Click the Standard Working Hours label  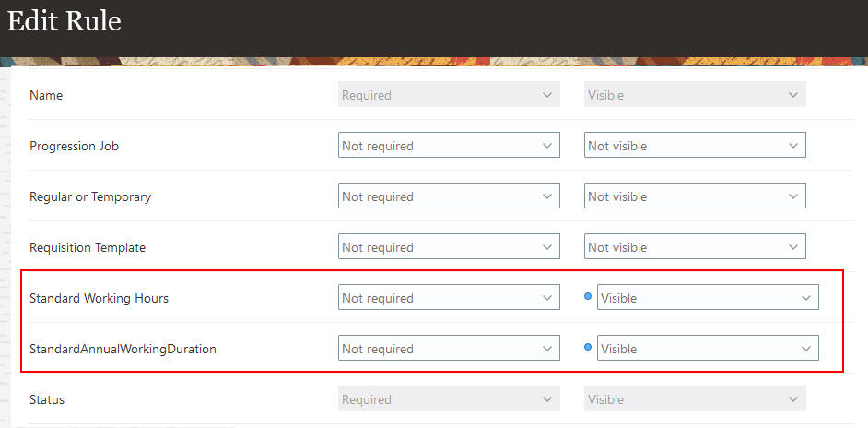pyautogui.click(x=99, y=298)
